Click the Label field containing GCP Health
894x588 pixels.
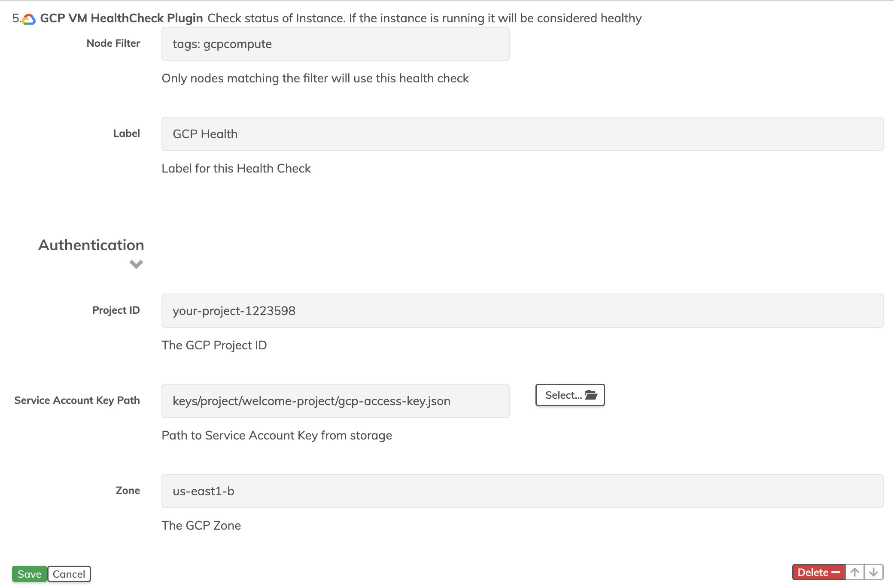522,134
